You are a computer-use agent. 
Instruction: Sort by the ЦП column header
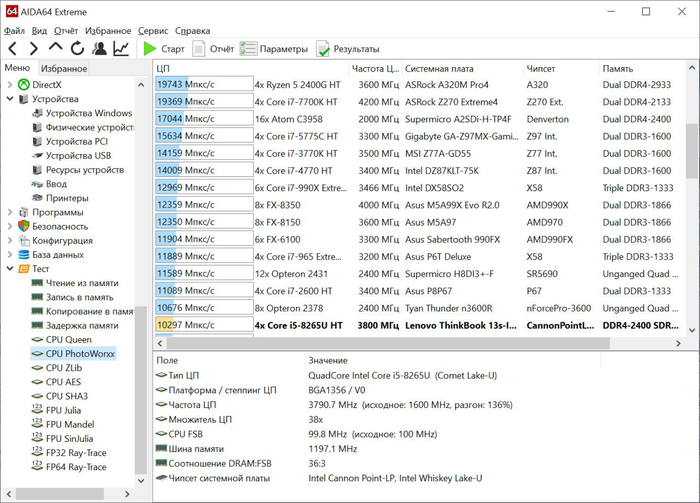pyautogui.click(x=251, y=68)
